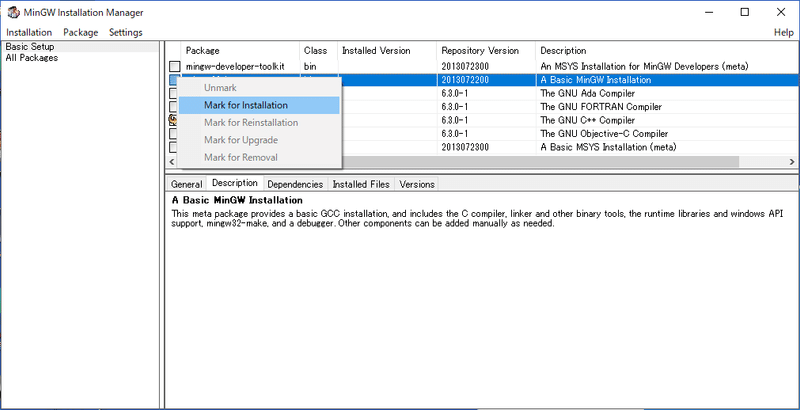Toggle checkbox of the GNU FORTRAN Compiler row
The height and width of the screenshot is (410, 800).
[173, 107]
